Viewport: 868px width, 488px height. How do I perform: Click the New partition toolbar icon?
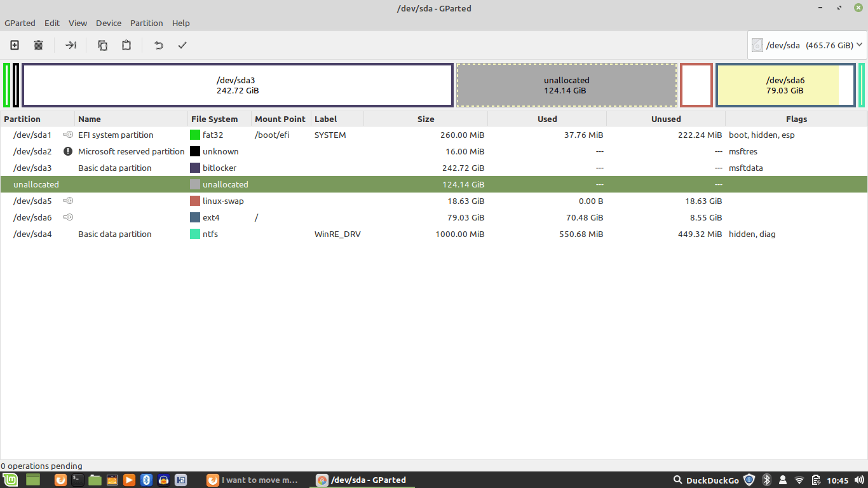[x=15, y=45]
